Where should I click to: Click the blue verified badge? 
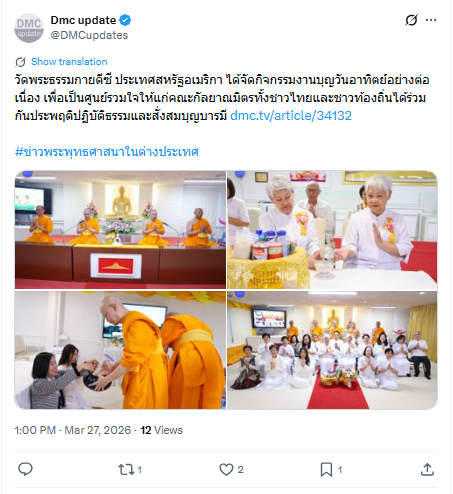tap(125, 20)
